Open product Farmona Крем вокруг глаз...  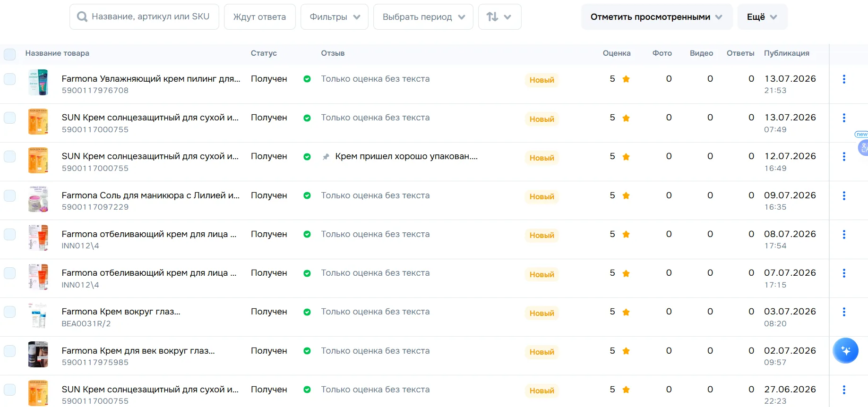click(121, 312)
